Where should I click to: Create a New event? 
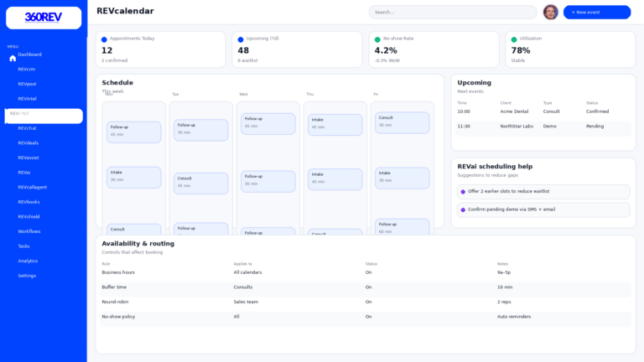click(x=596, y=12)
